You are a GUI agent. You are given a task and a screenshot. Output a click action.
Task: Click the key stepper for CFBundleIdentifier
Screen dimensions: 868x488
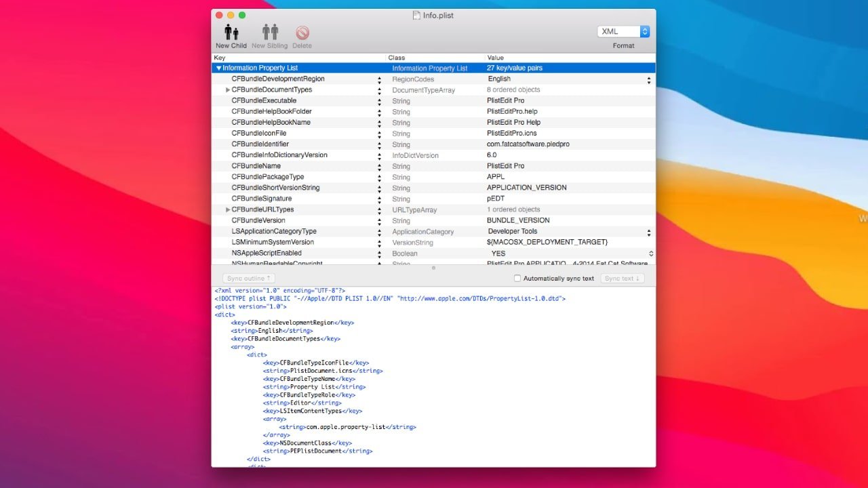(x=379, y=144)
